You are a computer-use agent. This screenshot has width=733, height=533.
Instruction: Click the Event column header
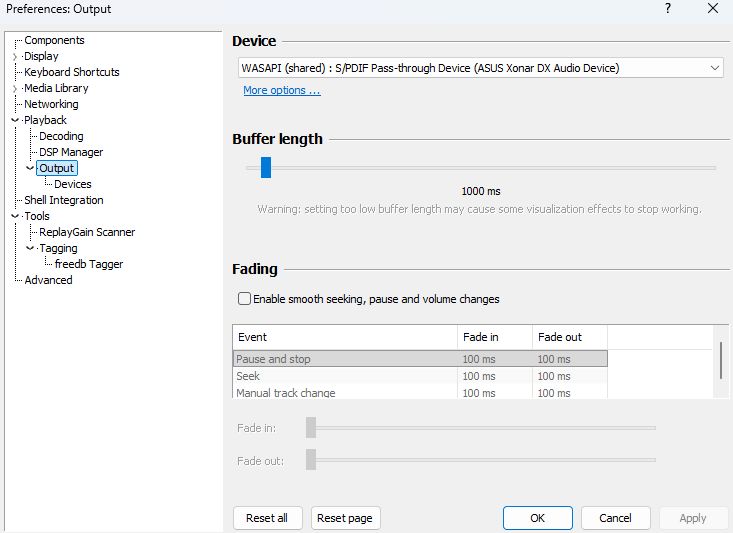(345, 337)
